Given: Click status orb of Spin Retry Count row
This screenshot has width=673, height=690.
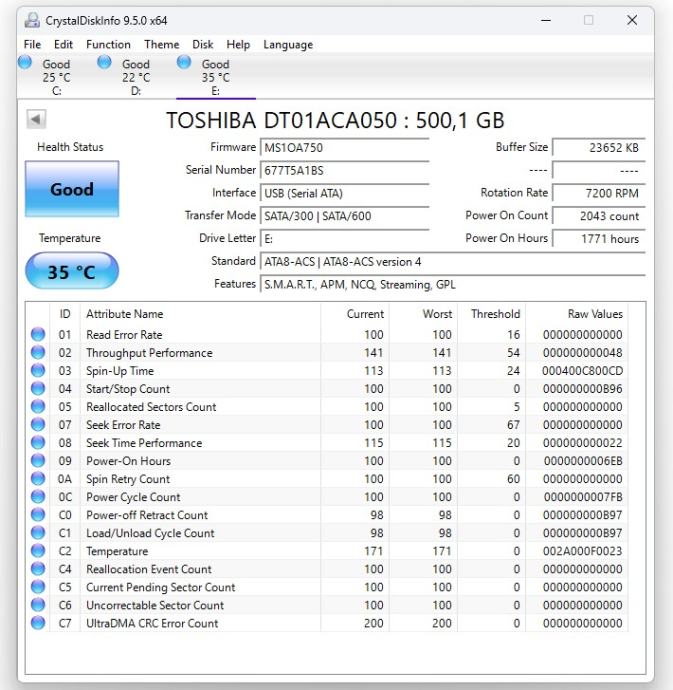Looking at the screenshot, I should coord(38,479).
